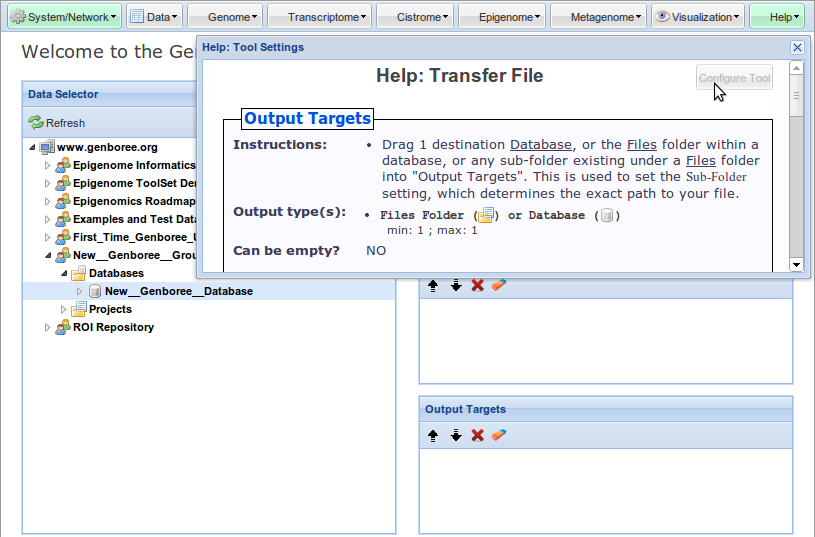
Task: Click eraser clear icon in Output Targets
Action: click(500, 435)
